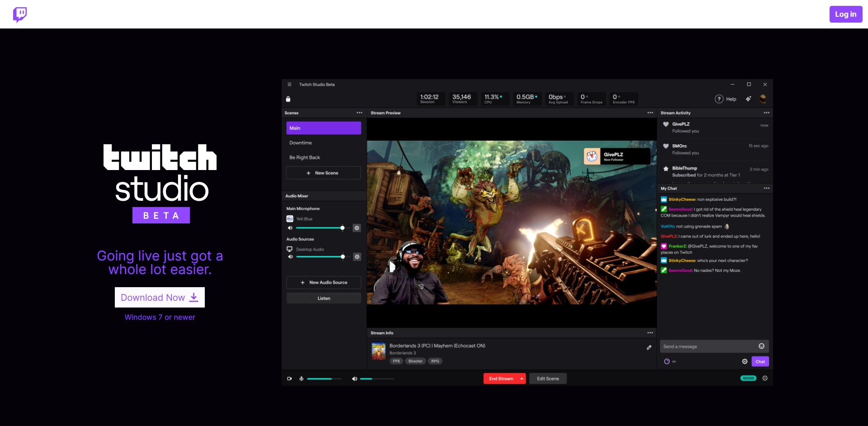Open Desktop Audio settings gear

pos(357,257)
